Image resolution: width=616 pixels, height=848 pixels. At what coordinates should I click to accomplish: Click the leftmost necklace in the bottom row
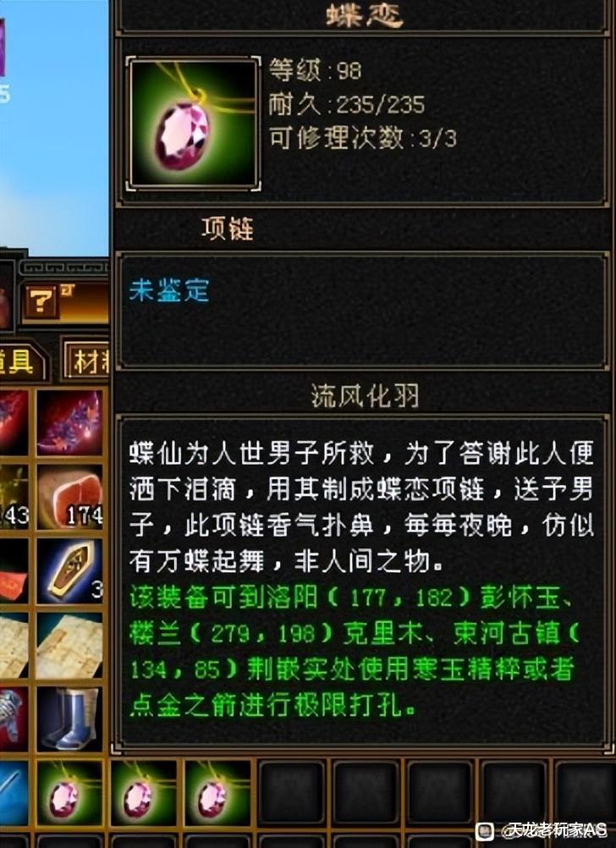(x=69, y=793)
